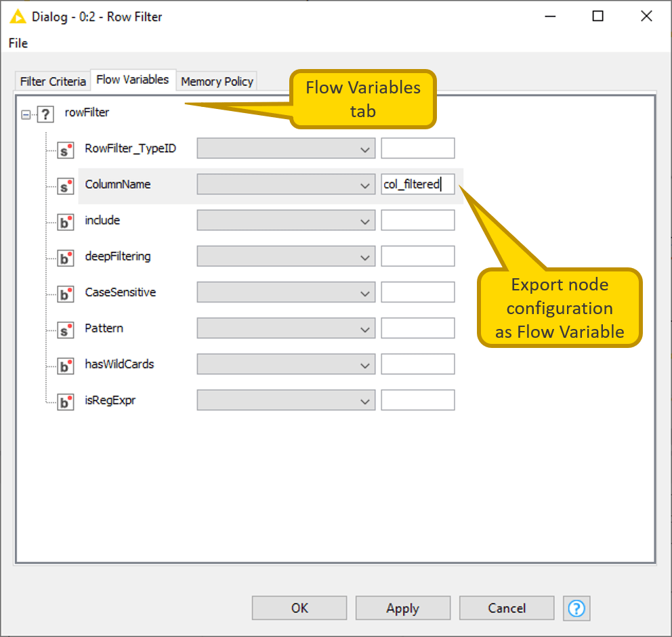Select the boolean type icon beside include
Viewport: 672px width, 637px height.
pos(65,221)
